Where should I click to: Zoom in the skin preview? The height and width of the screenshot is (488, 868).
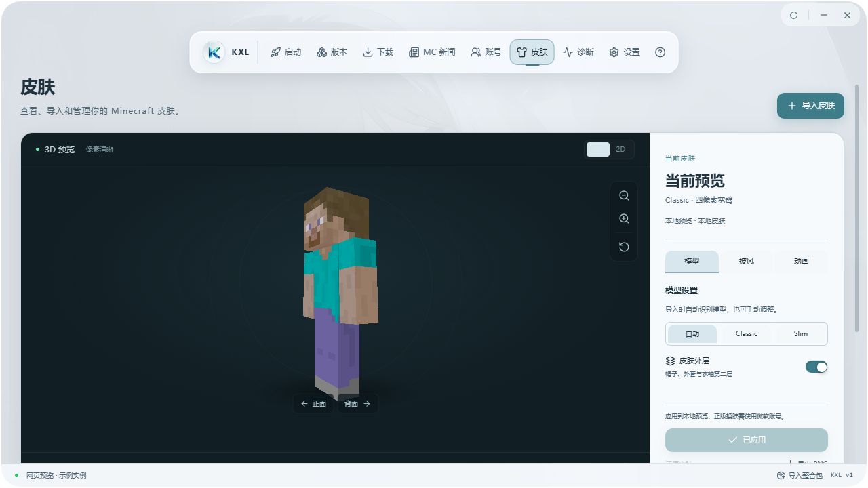(x=624, y=219)
